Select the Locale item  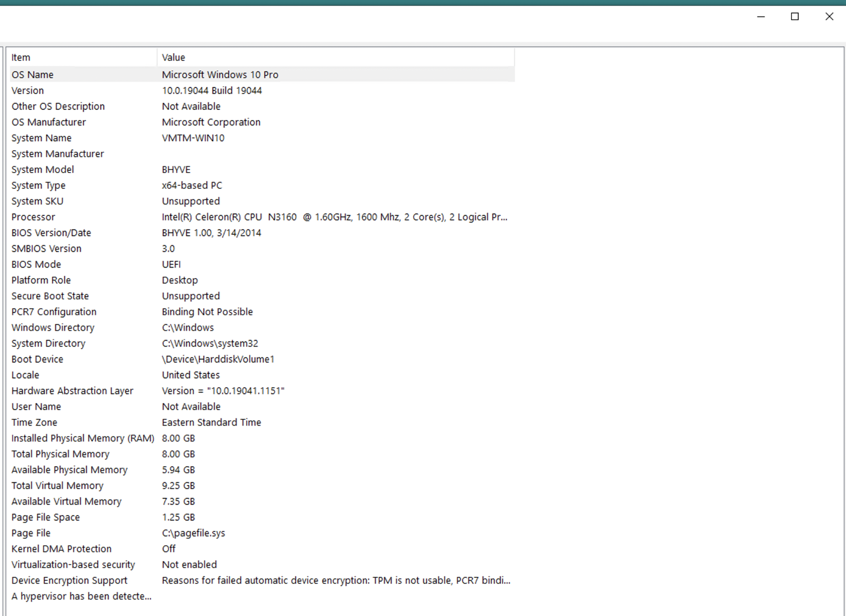tap(25, 375)
